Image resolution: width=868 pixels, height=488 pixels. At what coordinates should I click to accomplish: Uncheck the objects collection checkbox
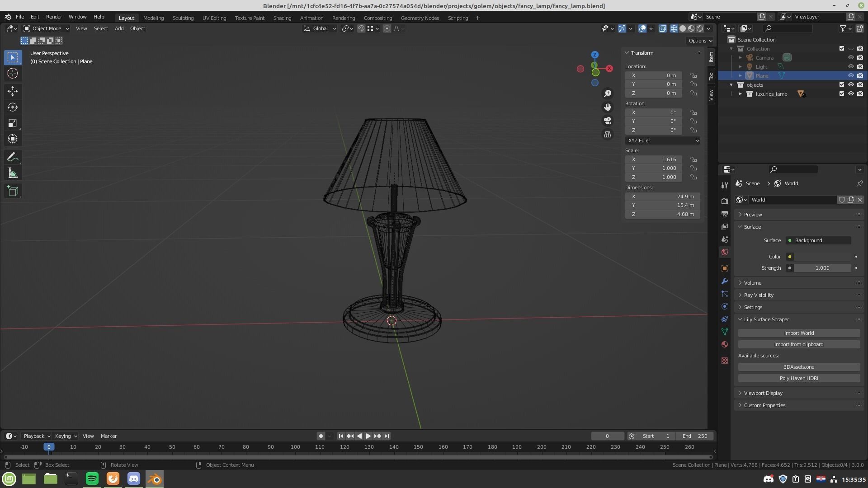(842, 84)
